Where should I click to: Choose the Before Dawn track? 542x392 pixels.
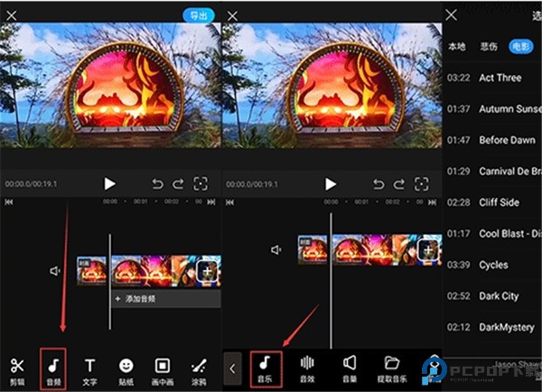pyautogui.click(x=492, y=140)
